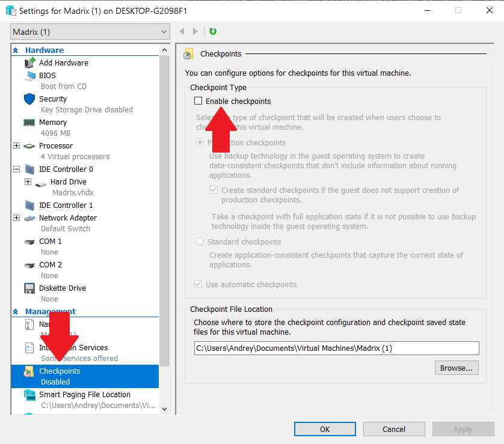504x444 pixels.
Task: Click the Settings window title icon
Action: click(x=11, y=11)
